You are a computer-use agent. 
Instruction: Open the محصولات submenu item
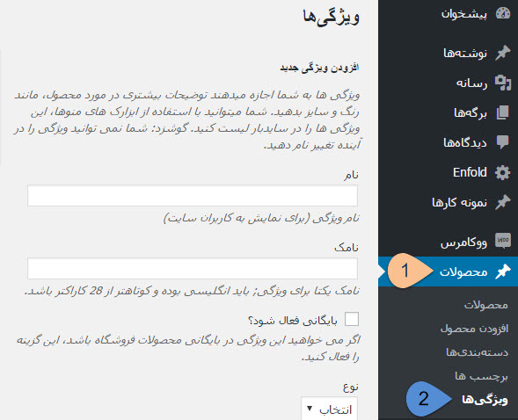pos(486,305)
